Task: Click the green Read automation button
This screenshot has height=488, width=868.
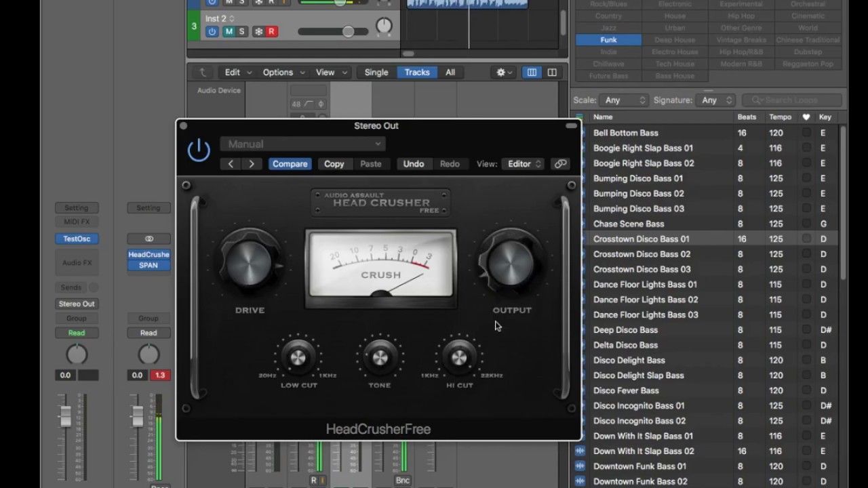Action: click(77, 333)
